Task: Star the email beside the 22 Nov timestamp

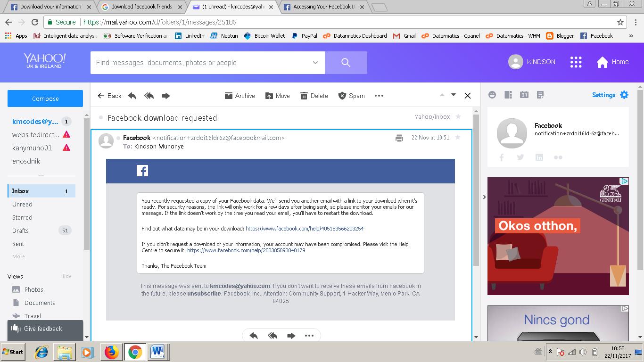Action: 457,138
